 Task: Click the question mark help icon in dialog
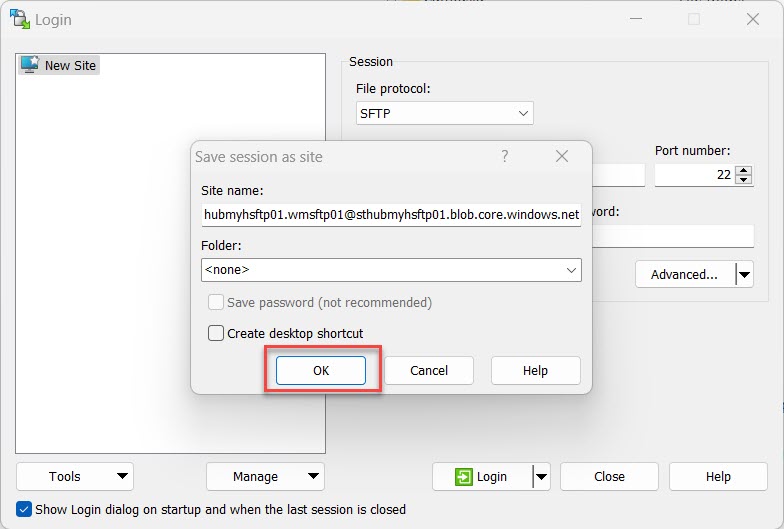504,156
